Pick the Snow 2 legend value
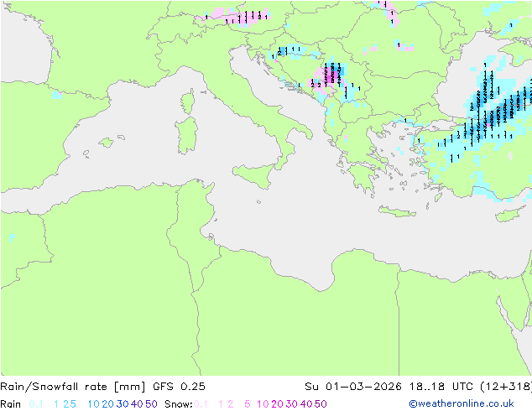Screen dimensions: 532x411 pyautogui.click(x=231, y=404)
